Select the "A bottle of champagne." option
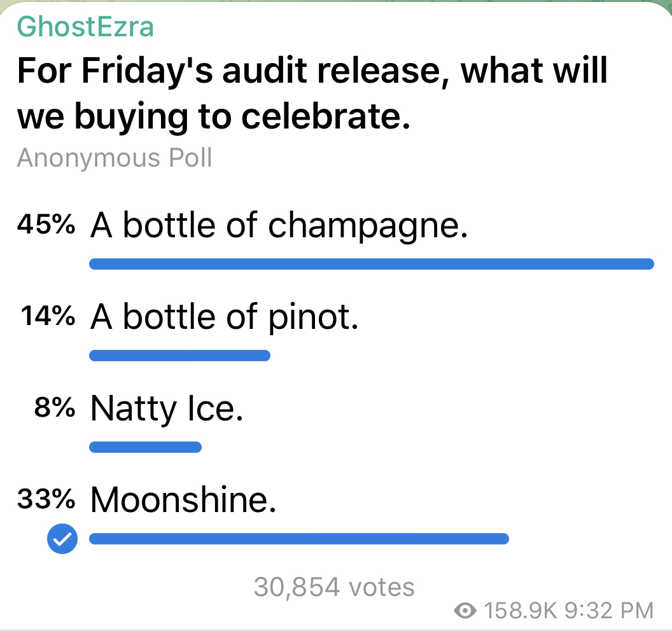Image resolution: width=672 pixels, height=631 pixels. pyautogui.click(x=279, y=225)
